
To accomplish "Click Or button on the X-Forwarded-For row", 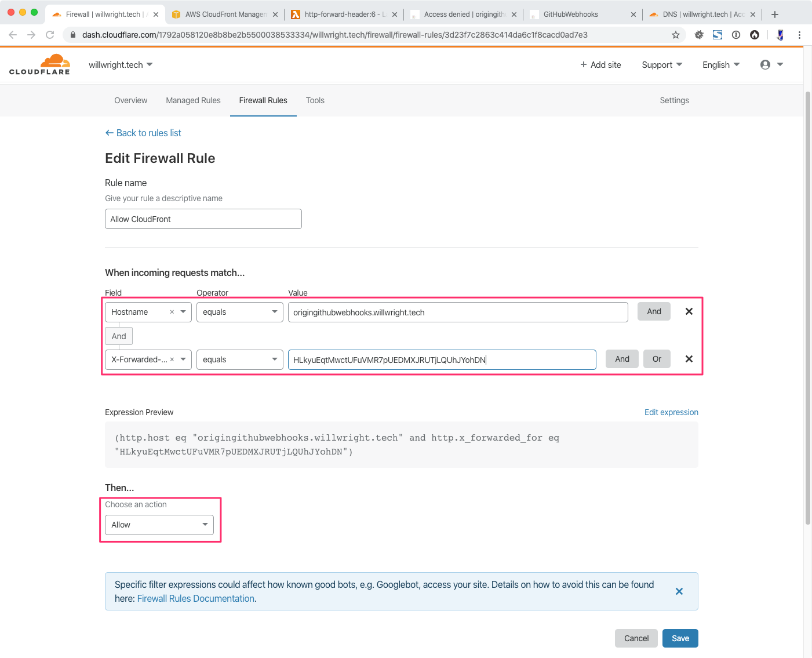I will pyautogui.click(x=657, y=359).
